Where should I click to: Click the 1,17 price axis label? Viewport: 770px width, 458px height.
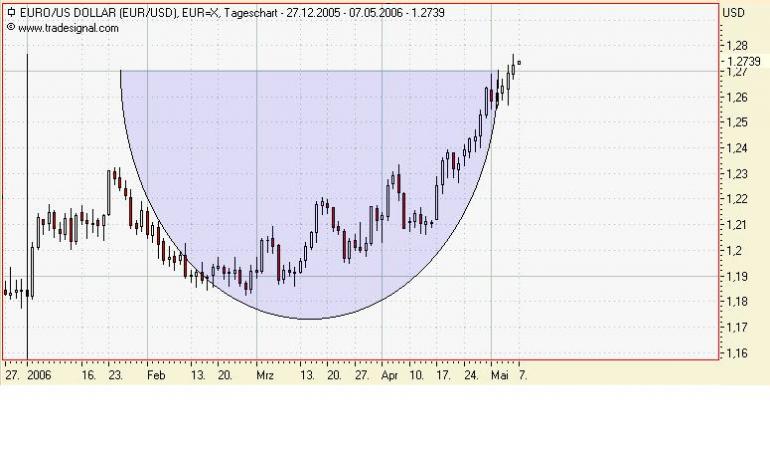point(737,327)
